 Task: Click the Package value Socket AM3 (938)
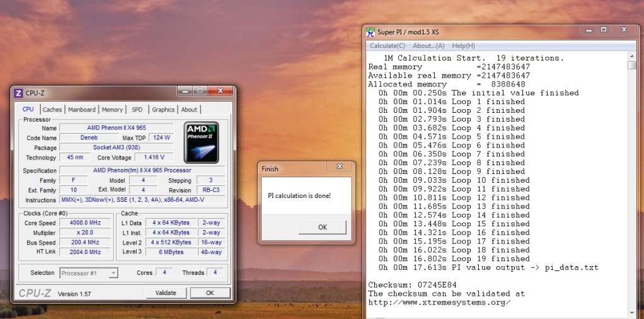[116, 148]
